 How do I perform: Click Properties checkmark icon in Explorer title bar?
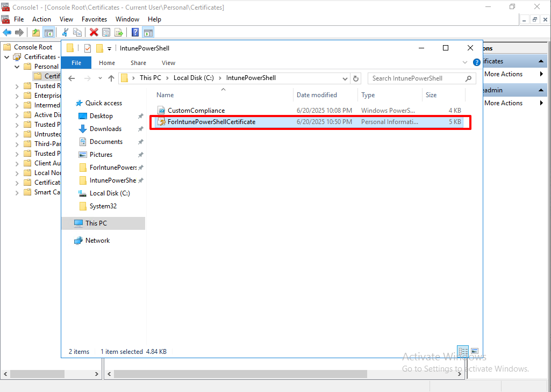click(88, 48)
